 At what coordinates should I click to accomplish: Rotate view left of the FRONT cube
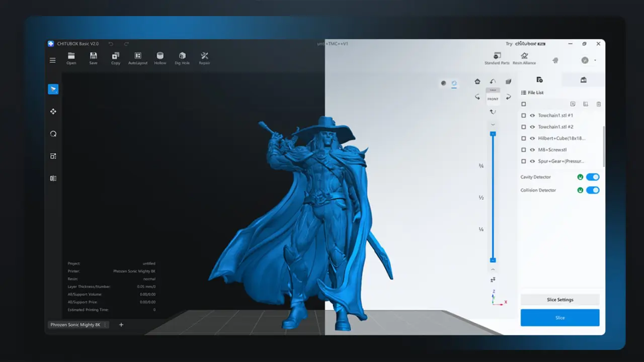pyautogui.click(x=477, y=97)
